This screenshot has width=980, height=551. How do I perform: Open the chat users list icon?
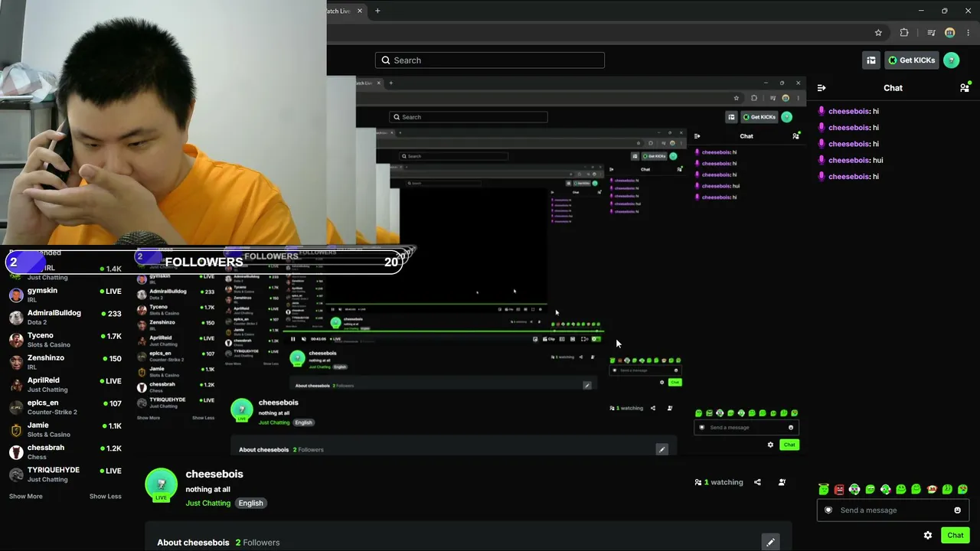[965, 87]
